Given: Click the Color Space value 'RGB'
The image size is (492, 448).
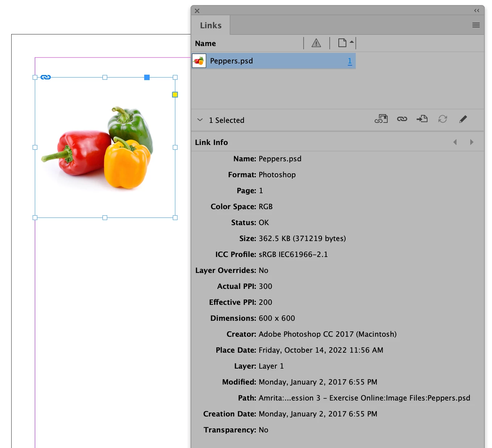Looking at the screenshot, I should pyautogui.click(x=266, y=207).
